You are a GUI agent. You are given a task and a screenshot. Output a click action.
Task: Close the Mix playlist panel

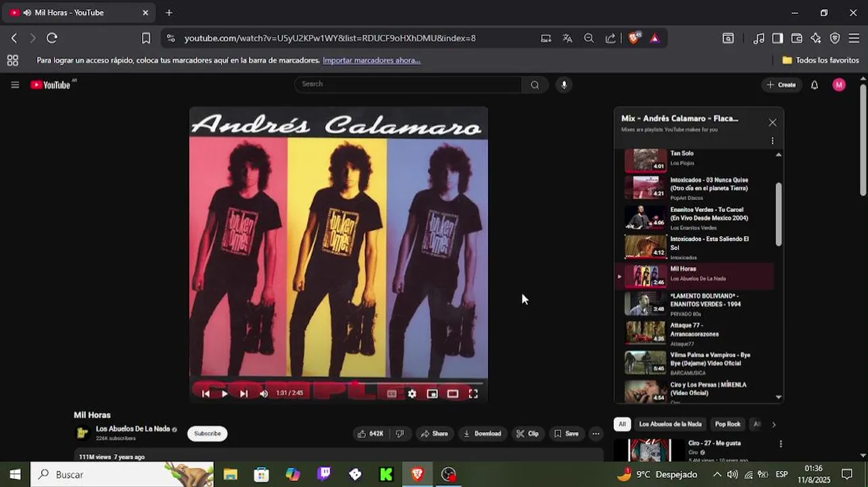tap(773, 122)
